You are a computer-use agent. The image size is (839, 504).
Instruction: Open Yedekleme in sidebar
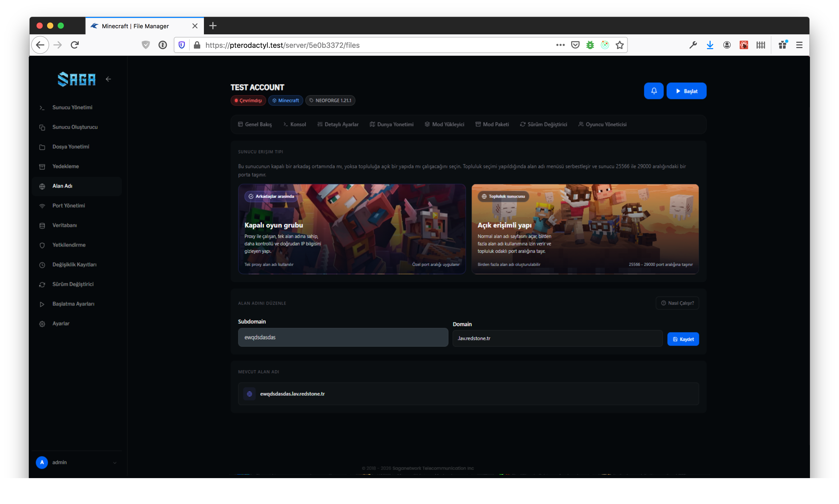click(x=77, y=166)
